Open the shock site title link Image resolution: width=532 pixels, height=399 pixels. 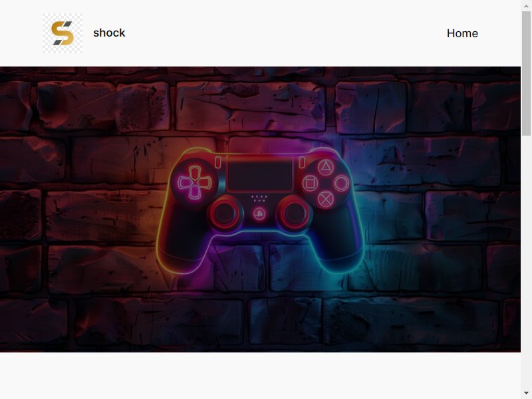(x=109, y=33)
